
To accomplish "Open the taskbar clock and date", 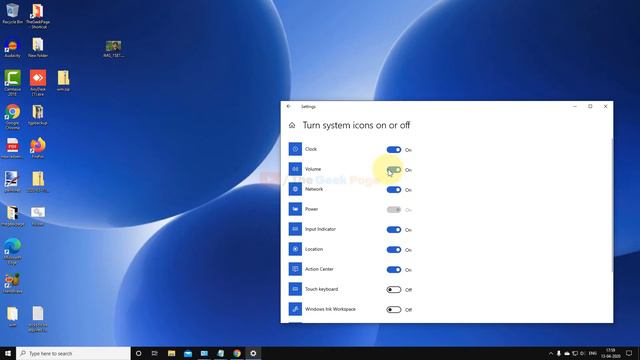I will (x=610, y=353).
